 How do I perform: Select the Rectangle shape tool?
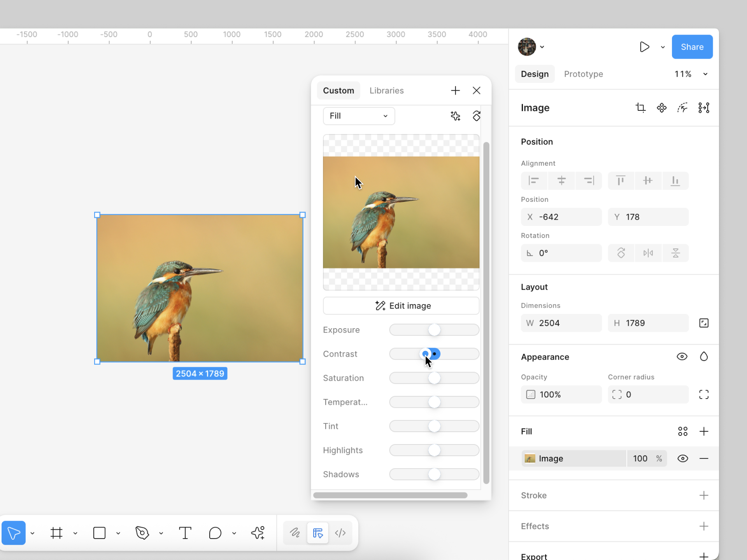[99, 533]
